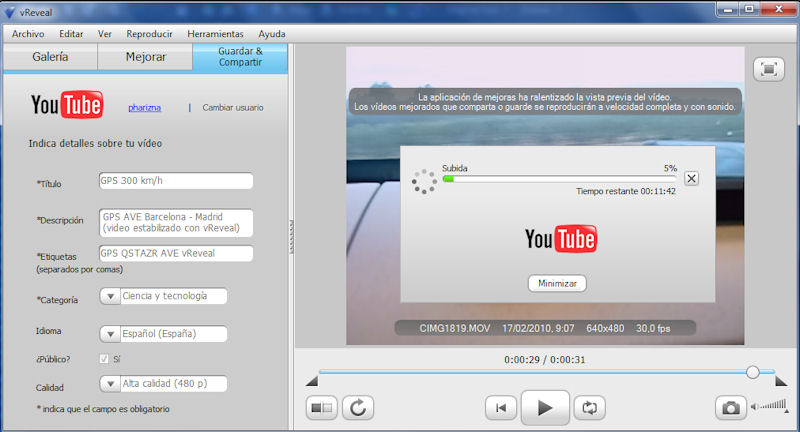Viewport: 800px width, 432px height.
Task: Click Tiempo restante 00:11:42 text
Action: click(x=626, y=191)
